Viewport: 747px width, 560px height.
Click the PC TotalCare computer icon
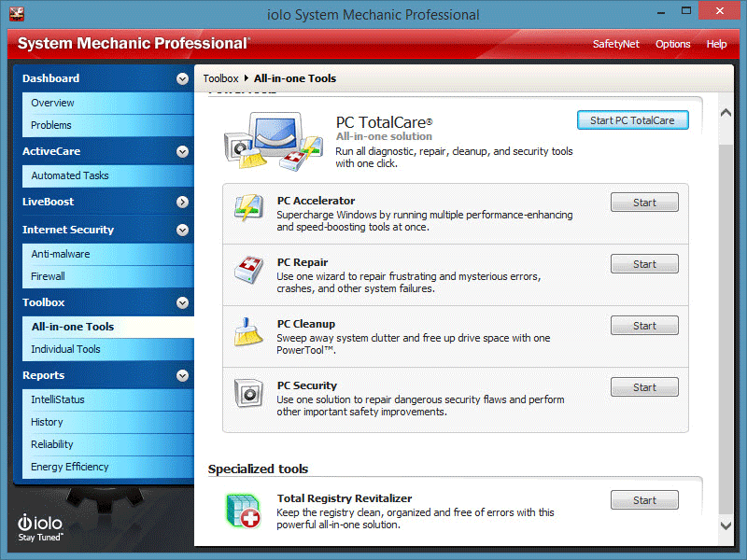pyautogui.click(x=274, y=141)
